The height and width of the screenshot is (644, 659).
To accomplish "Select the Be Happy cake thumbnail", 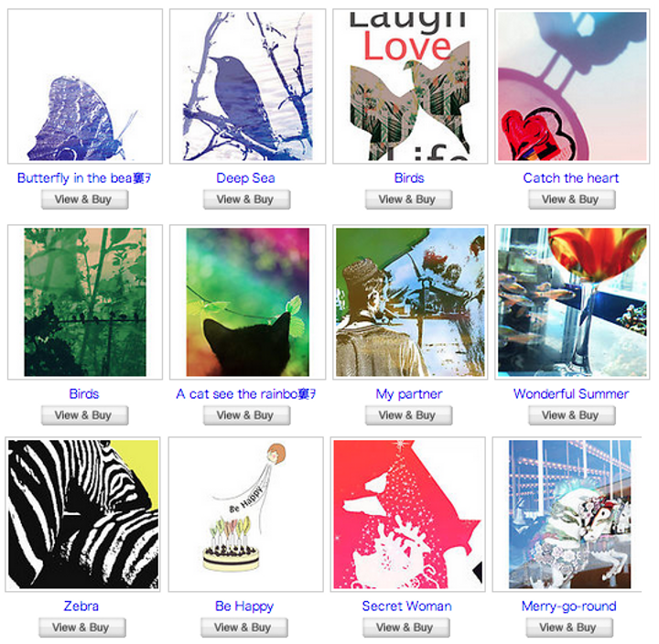I will point(246,514).
